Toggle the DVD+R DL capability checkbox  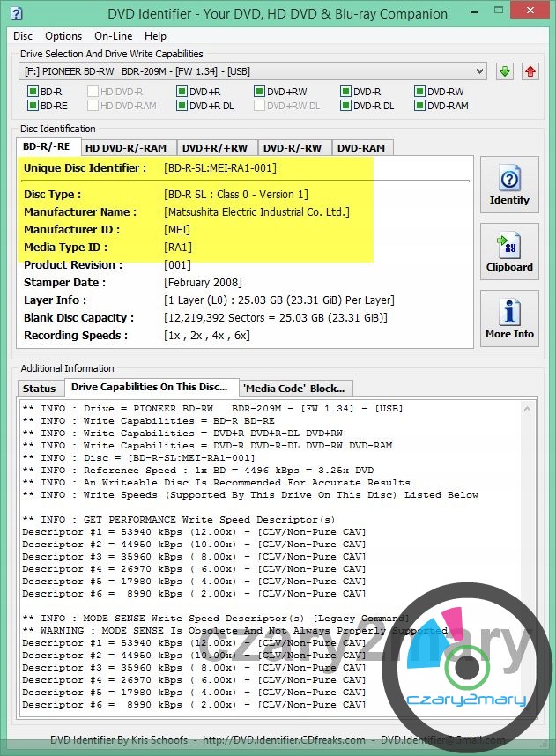[x=182, y=106]
